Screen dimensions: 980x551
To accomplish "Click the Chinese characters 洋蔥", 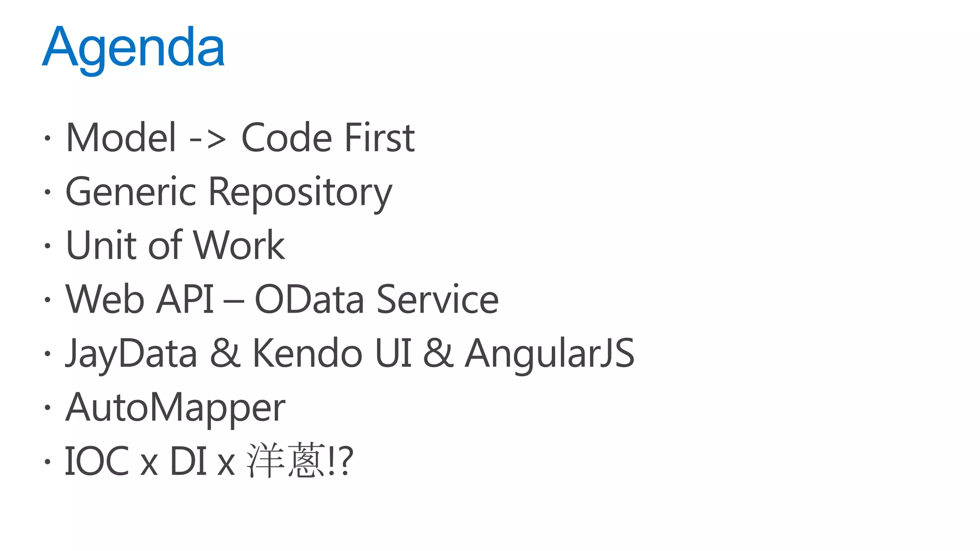I will [286, 461].
